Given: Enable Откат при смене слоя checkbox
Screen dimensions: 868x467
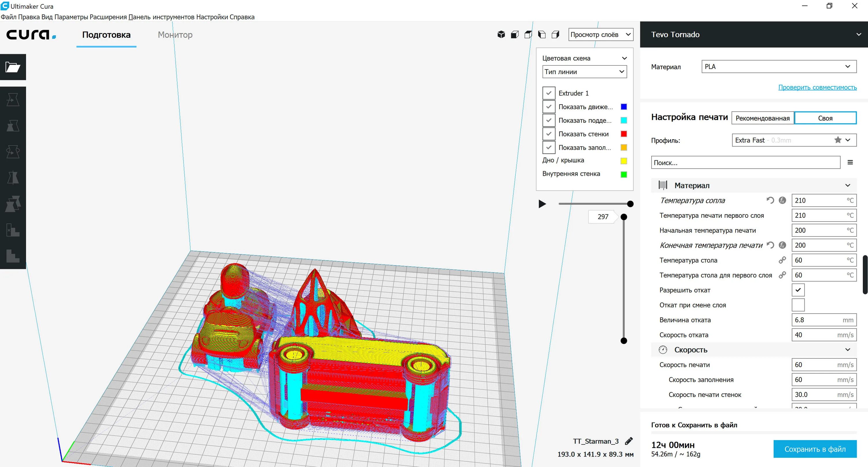Looking at the screenshot, I should click(798, 305).
